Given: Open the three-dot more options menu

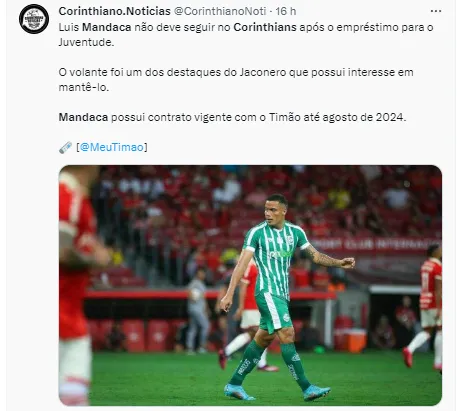Looking at the screenshot, I should point(436,11).
